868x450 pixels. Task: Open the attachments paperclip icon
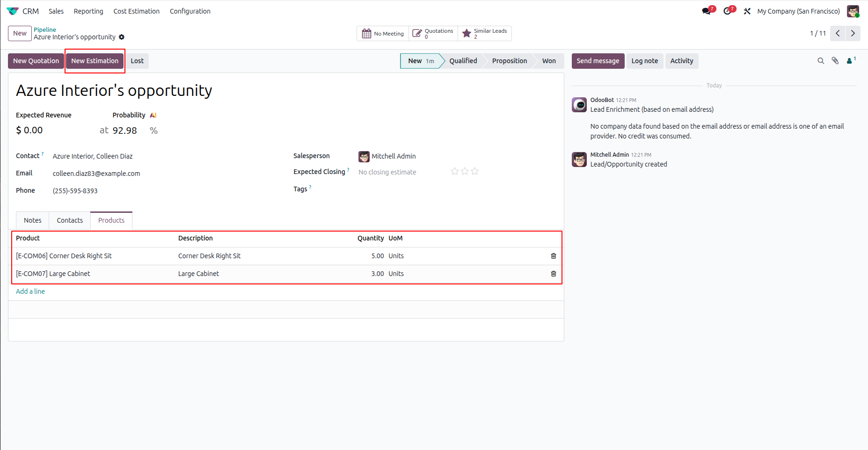pyautogui.click(x=835, y=61)
